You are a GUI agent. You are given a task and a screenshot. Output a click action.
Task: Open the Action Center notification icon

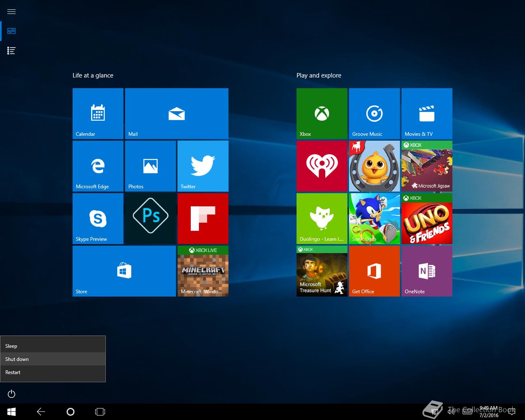(512, 412)
